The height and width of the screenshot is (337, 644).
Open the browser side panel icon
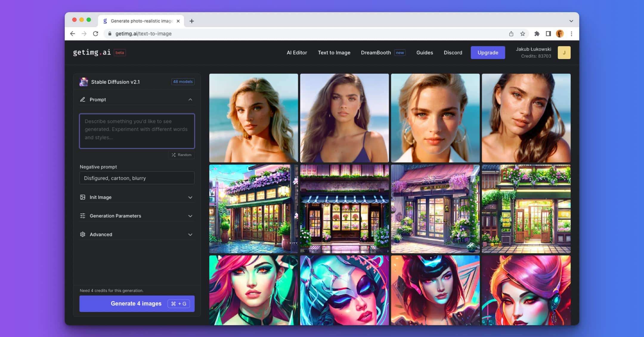point(548,34)
